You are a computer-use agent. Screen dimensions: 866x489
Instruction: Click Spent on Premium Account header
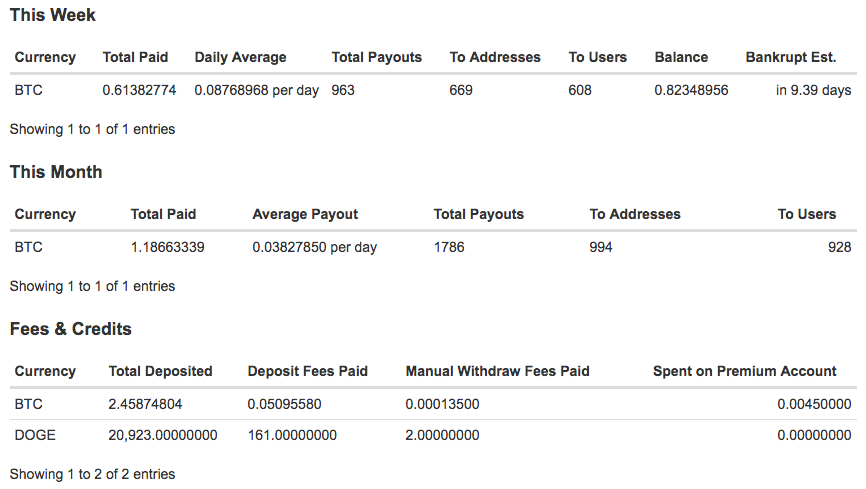744,371
